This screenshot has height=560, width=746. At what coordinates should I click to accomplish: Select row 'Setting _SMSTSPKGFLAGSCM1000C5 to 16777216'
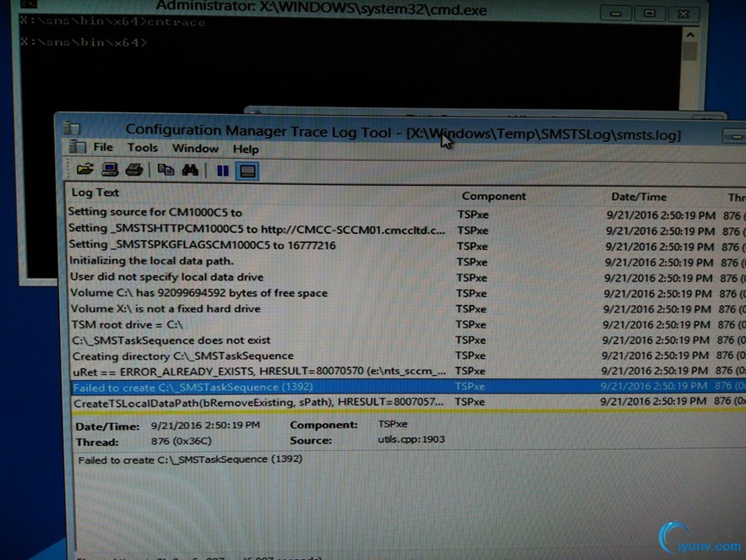coord(406,246)
